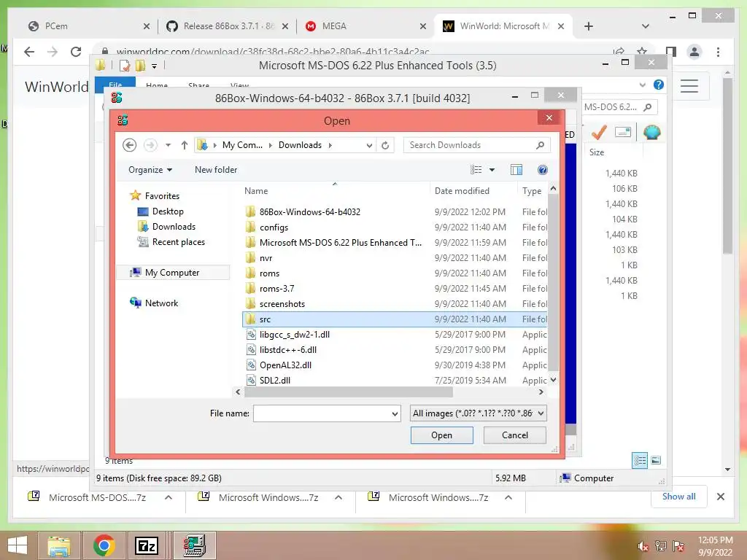Expand the address bar history dropdown
Screen dimensions: 747x560
(x=369, y=146)
